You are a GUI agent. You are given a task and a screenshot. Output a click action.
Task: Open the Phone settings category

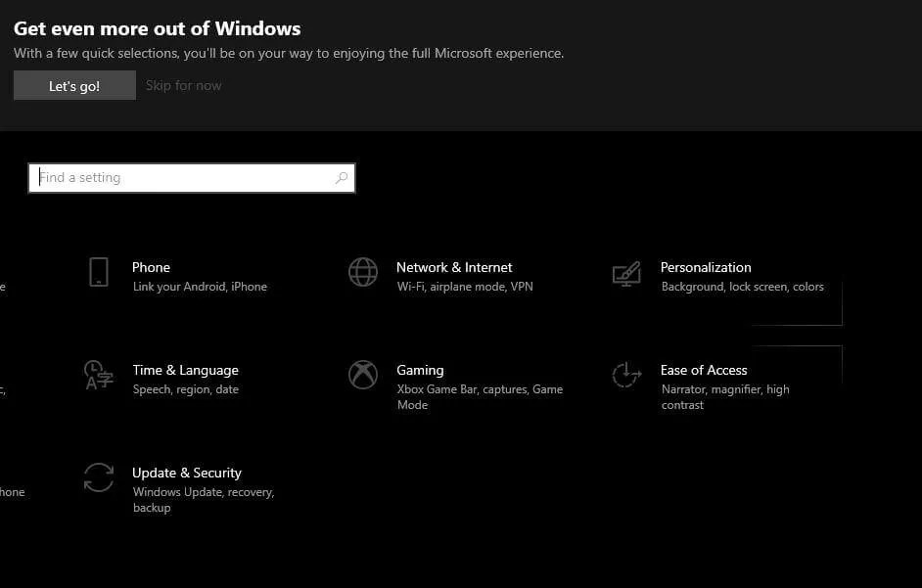click(151, 267)
